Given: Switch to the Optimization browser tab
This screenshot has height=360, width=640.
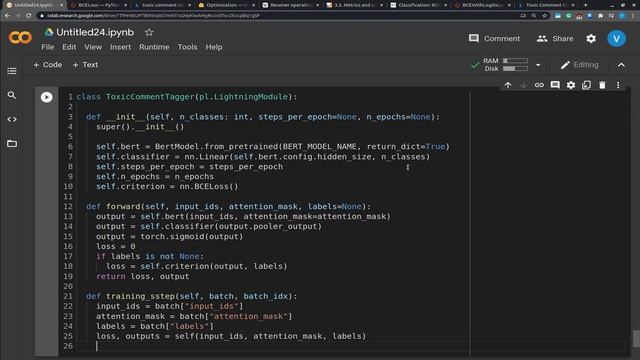Looking at the screenshot, I should tap(227, 5).
